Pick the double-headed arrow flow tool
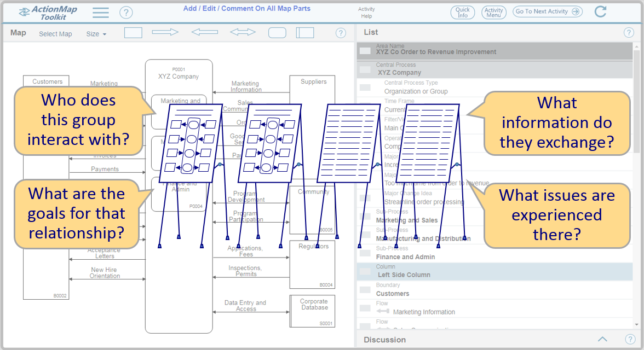Image resolution: width=644 pixels, height=350 pixels. pyautogui.click(x=243, y=32)
